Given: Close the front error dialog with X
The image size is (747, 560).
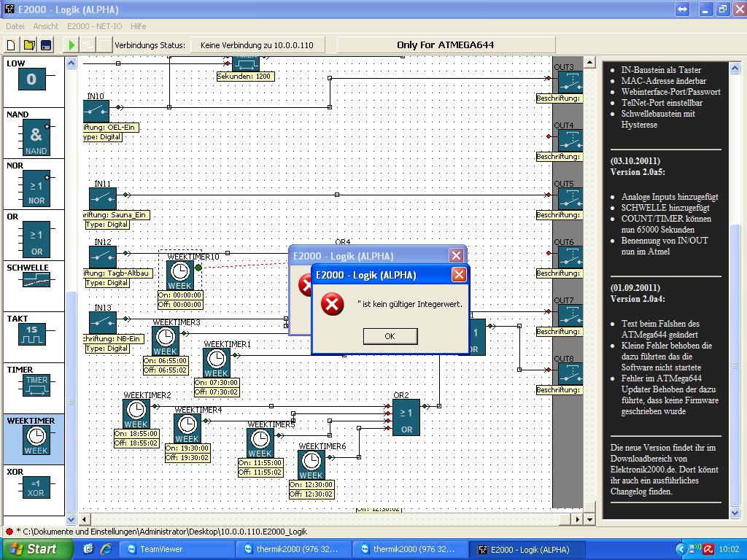Looking at the screenshot, I should point(459,275).
